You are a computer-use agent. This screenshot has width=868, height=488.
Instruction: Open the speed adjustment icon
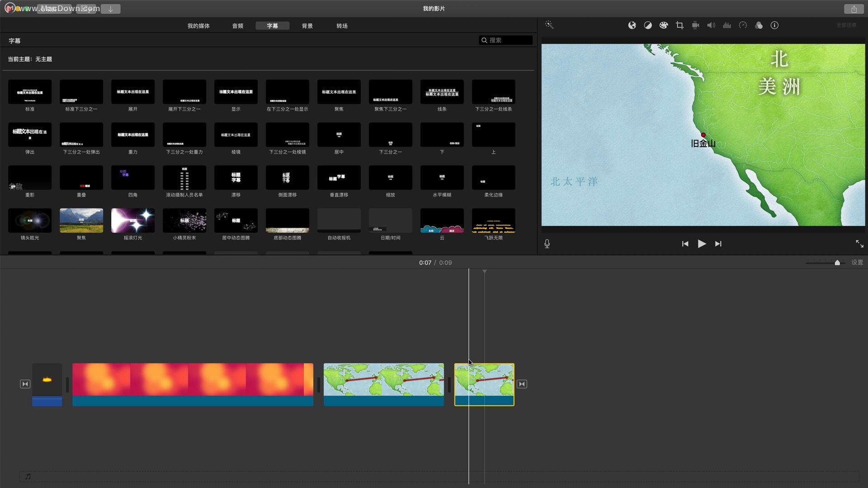tap(743, 25)
